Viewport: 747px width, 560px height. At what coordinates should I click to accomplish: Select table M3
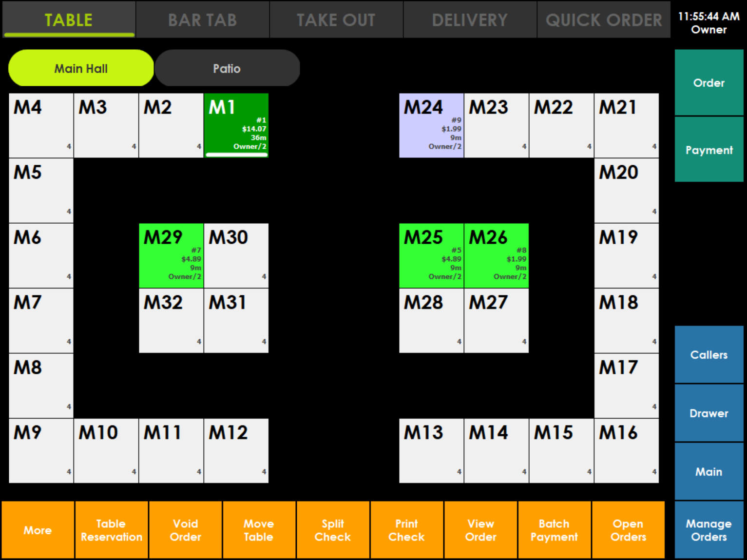106,125
